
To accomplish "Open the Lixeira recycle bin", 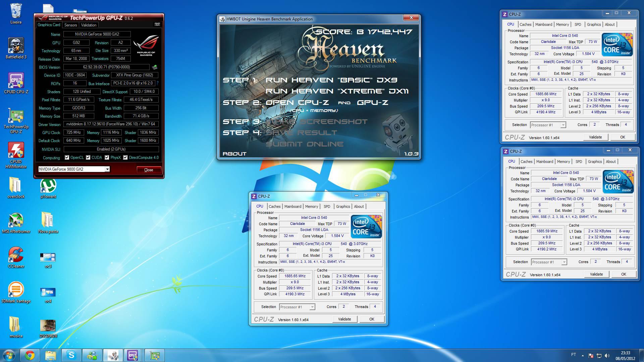I will click(16, 13).
